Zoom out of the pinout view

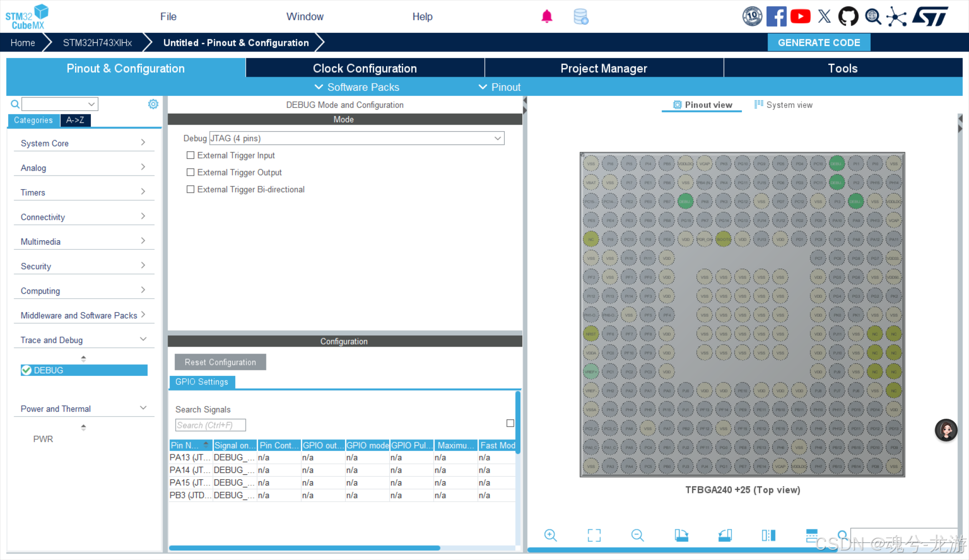637,535
